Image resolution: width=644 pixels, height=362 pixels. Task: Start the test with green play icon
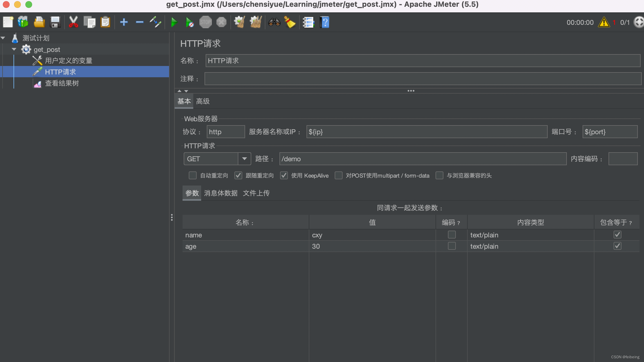pos(174,22)
